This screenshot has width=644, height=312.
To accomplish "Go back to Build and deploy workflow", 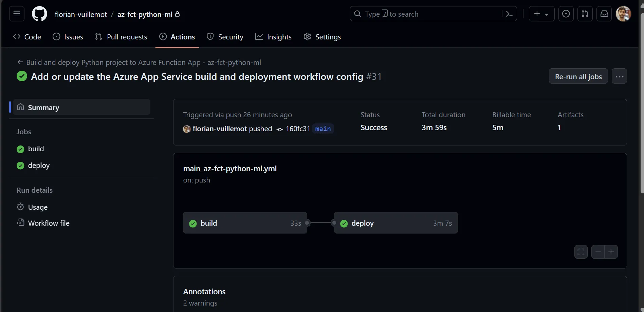I will point(139,62).
